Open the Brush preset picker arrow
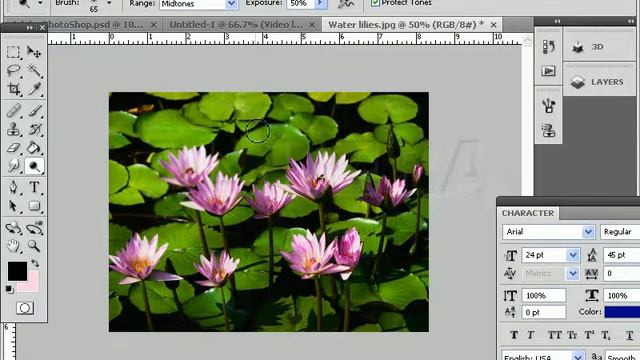640x360 pixels. tap(109, 3)
